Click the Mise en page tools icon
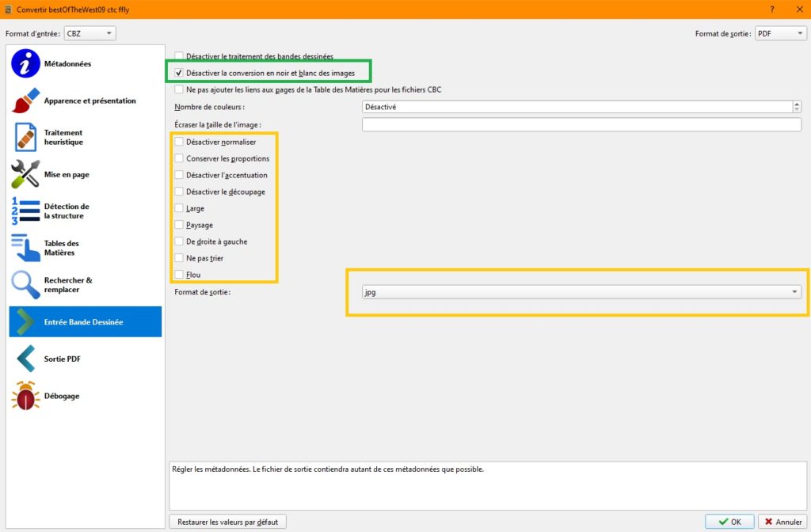This screenshot has height=532, width=811. (x=25, y=174)
